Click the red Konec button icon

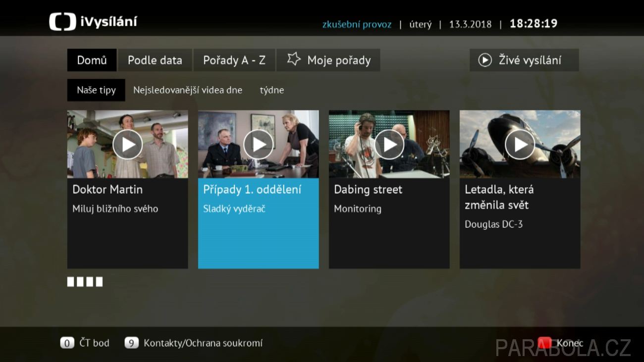click(x=544, y=343)
